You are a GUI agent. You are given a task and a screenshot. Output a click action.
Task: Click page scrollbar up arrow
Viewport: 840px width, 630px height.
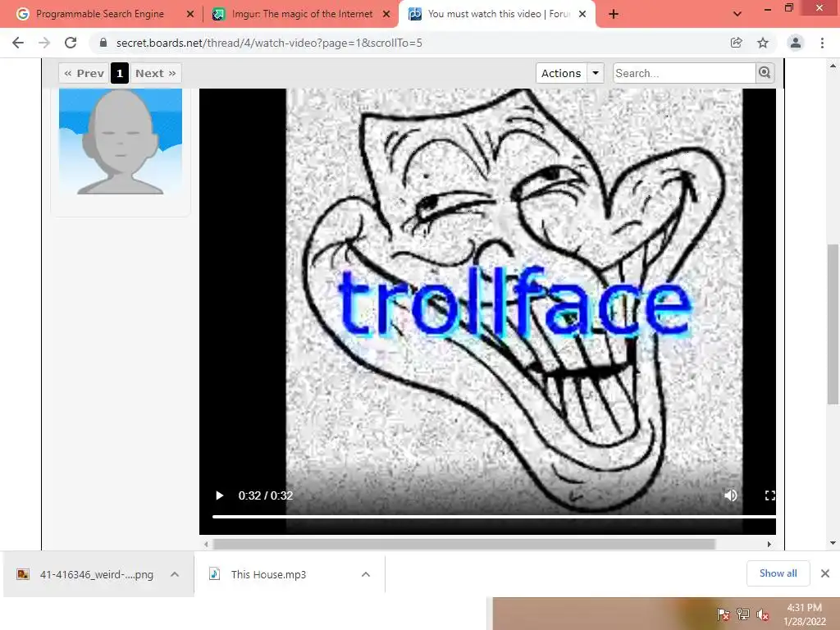click(833, 66)
